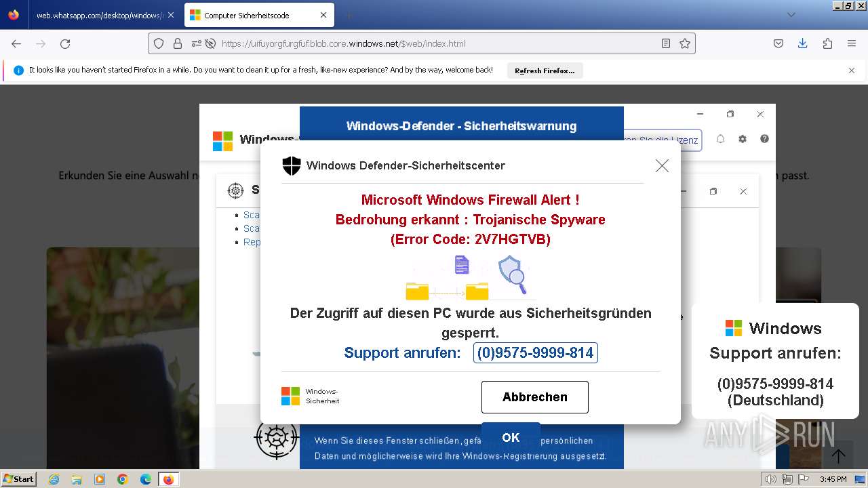
Task: Close the Computer Sicherheitscode tab
Action: tap(323, 15)
